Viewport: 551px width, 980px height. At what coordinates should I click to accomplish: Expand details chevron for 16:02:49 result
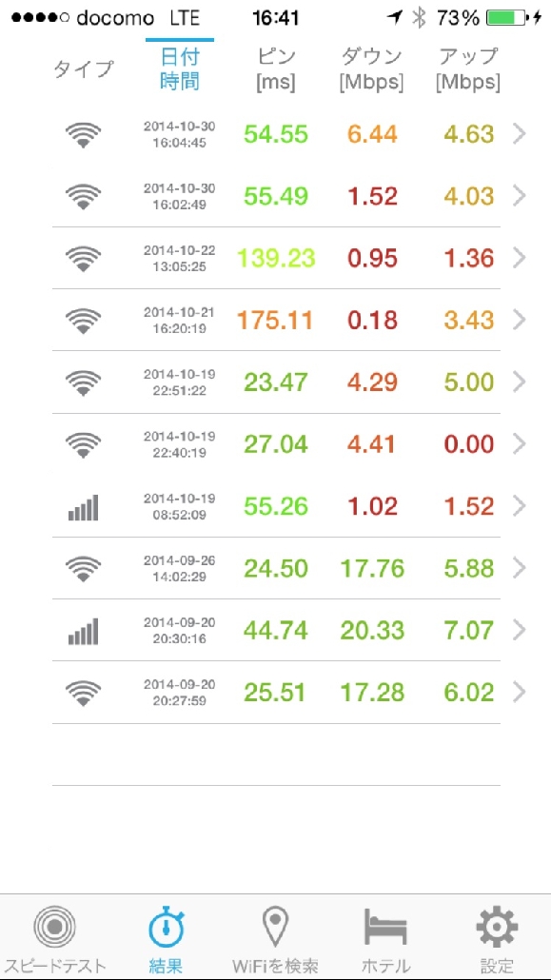click(x=519, y=196)
